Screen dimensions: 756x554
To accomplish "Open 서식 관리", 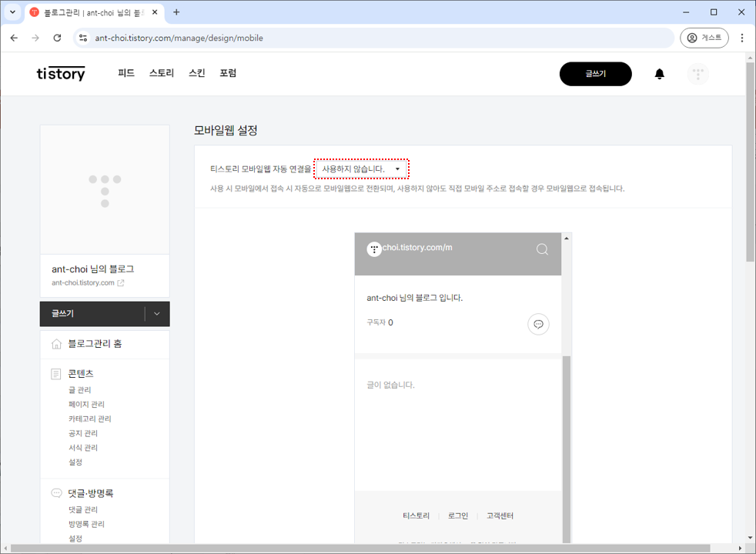I will tap(83, 448).
